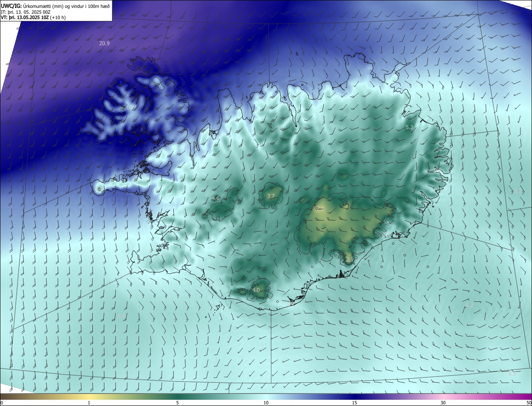Click the 4.0 value label near south coast
The height and width of the screenshot is (406, 532).
point(256,290)
